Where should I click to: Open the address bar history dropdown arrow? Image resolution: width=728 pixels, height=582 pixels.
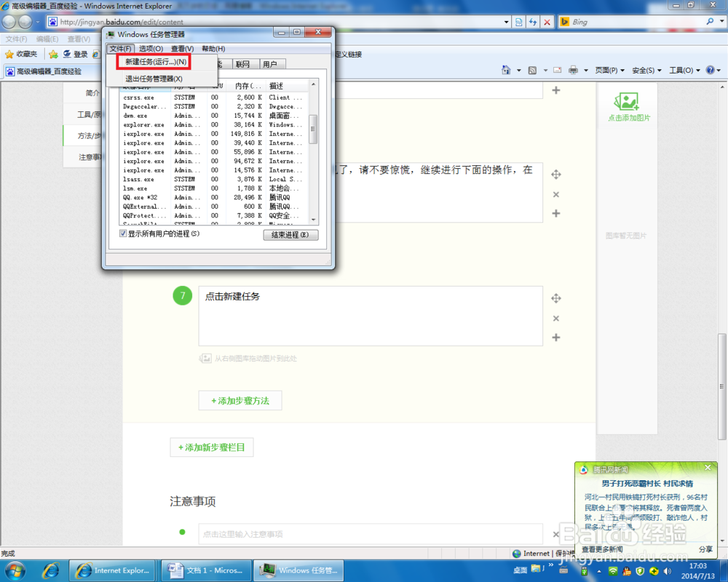[x=506, y=22]
